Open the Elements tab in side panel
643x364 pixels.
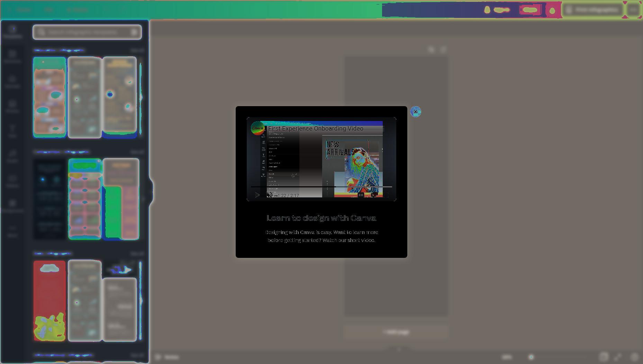pos(13,57)
